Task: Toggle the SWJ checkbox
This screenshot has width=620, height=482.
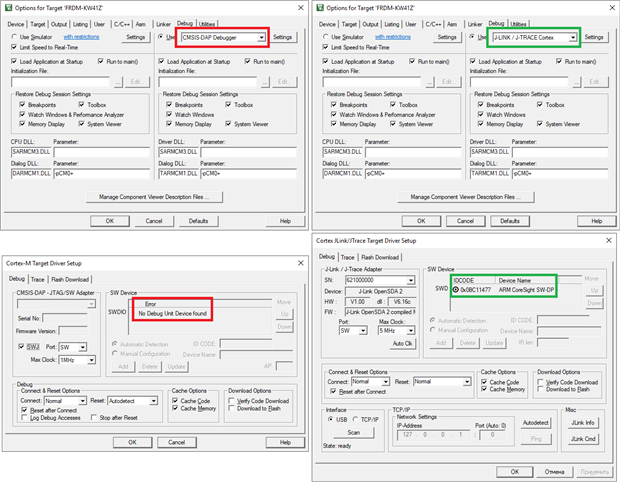Action: [20, 346]
